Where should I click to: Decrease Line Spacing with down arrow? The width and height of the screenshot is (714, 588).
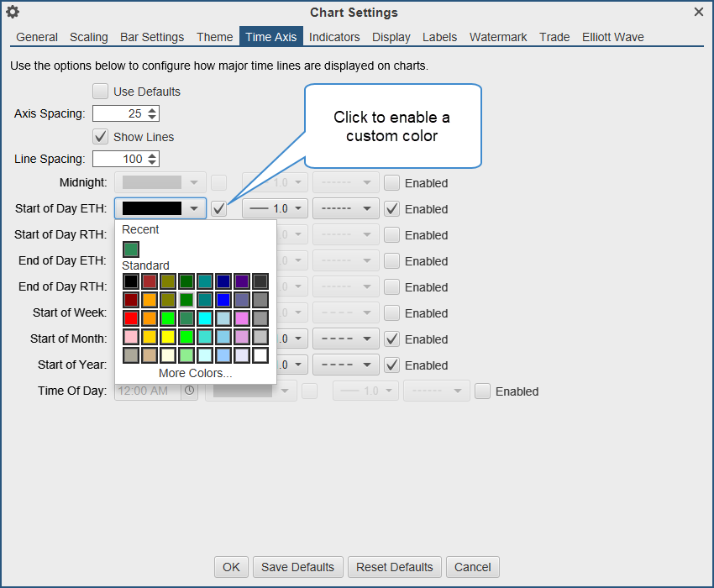pyautogui.click(x=152, y=162)
